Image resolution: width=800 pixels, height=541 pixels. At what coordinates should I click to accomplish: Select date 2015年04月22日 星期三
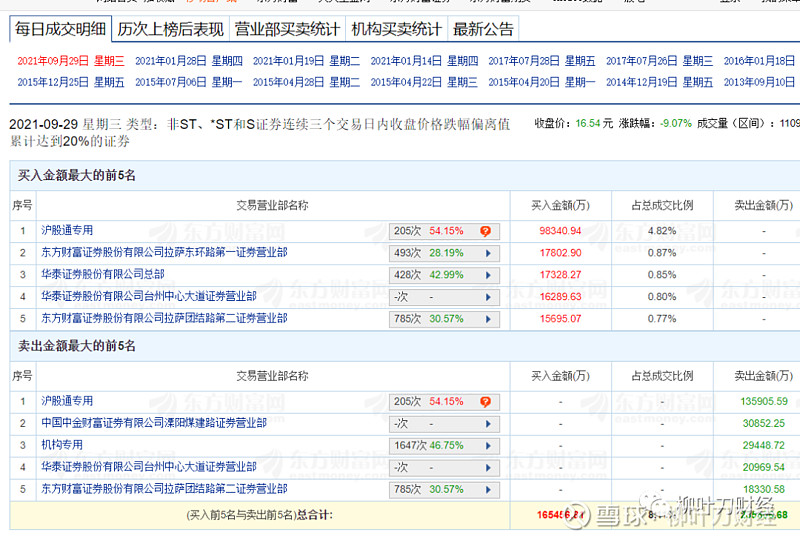click(x=424, y=82)
